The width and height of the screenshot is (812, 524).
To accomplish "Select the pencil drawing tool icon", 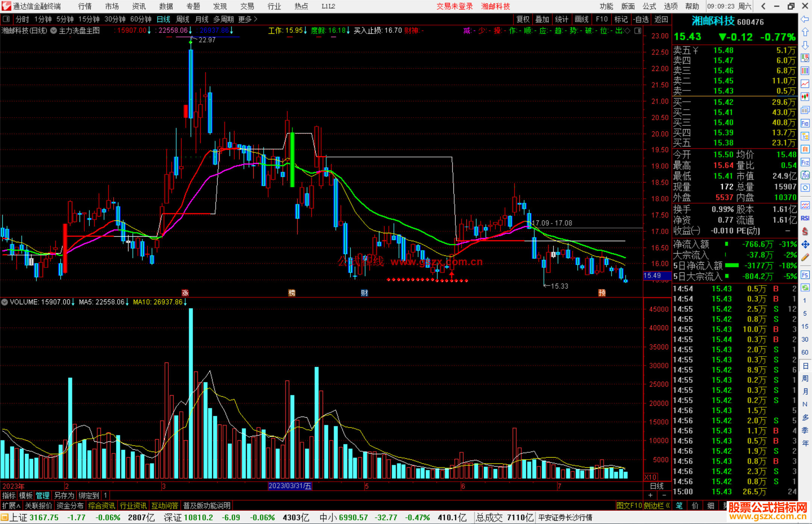I will (x=805, y=258).
